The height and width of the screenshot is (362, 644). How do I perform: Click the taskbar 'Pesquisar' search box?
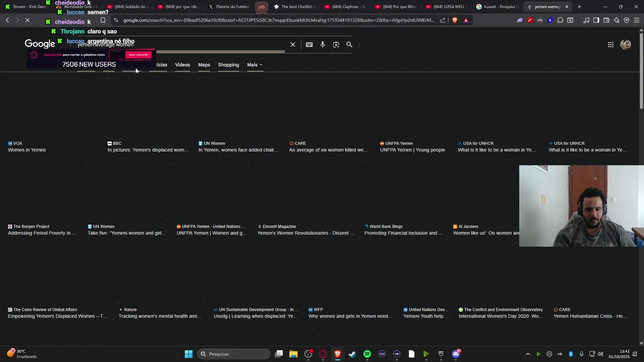(x=233, y=354)
